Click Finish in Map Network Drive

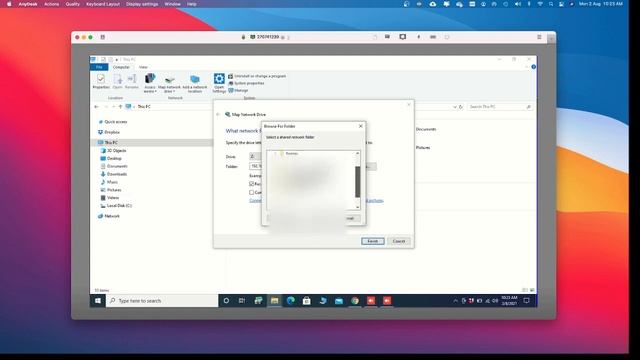pos(373,241)
